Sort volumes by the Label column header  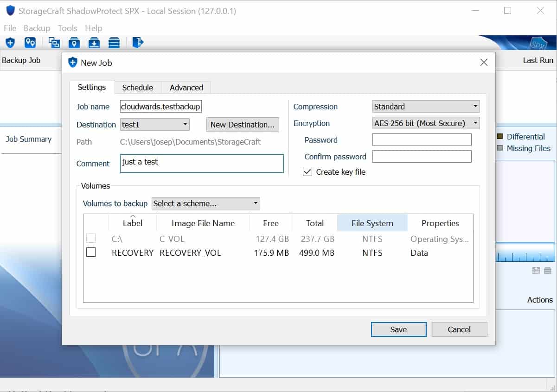(x=133, y=222)
